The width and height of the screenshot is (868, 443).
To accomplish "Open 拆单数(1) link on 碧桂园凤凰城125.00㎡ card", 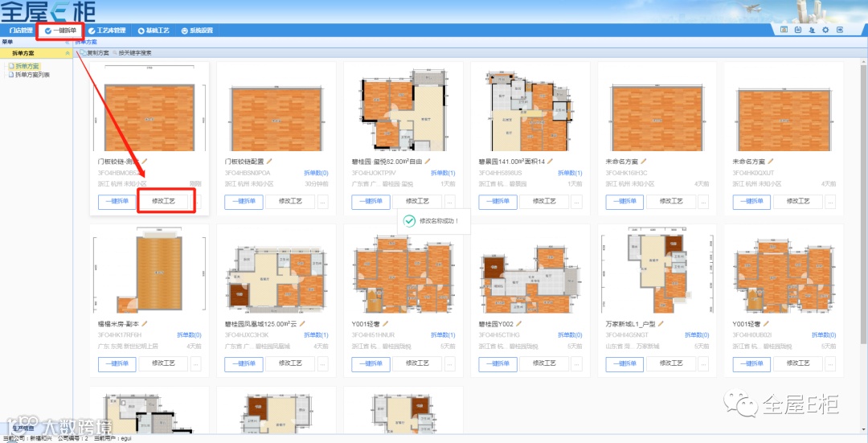I will point(316,335).
